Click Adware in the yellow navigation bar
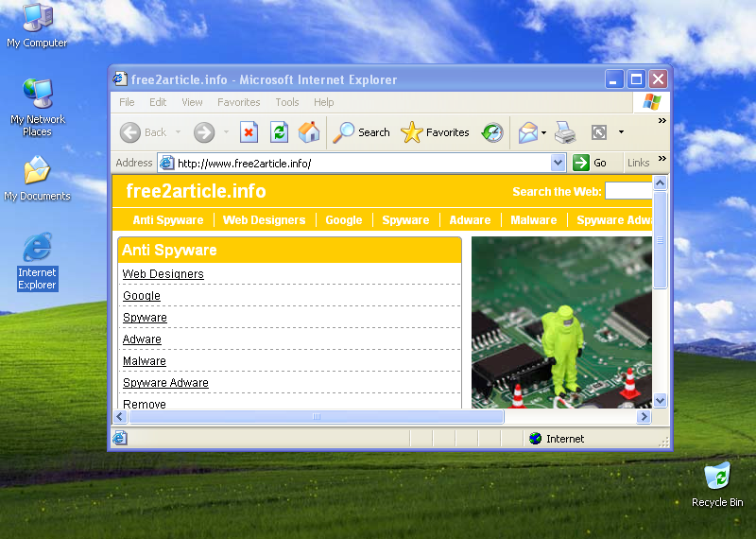The width and height of the screenshot is (756, 539). pos(470,220)
